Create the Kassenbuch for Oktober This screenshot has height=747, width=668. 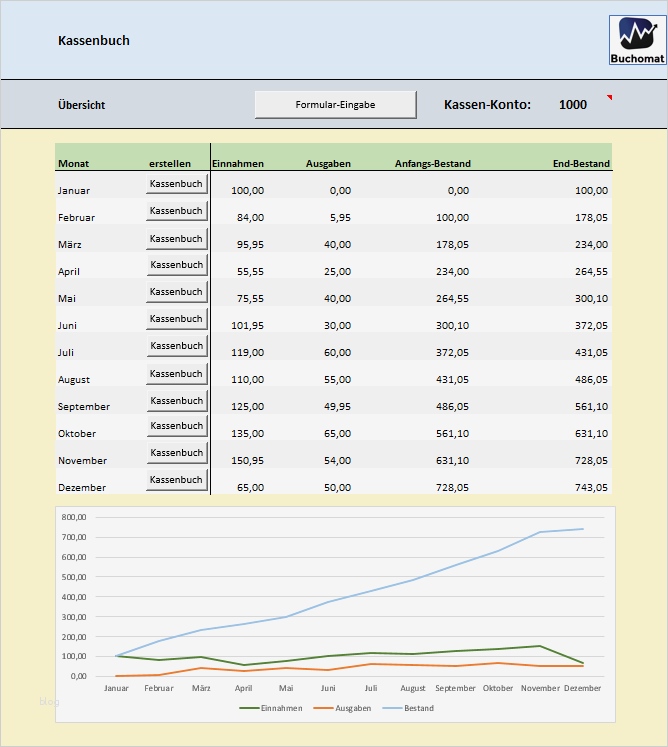coord(176,427)
